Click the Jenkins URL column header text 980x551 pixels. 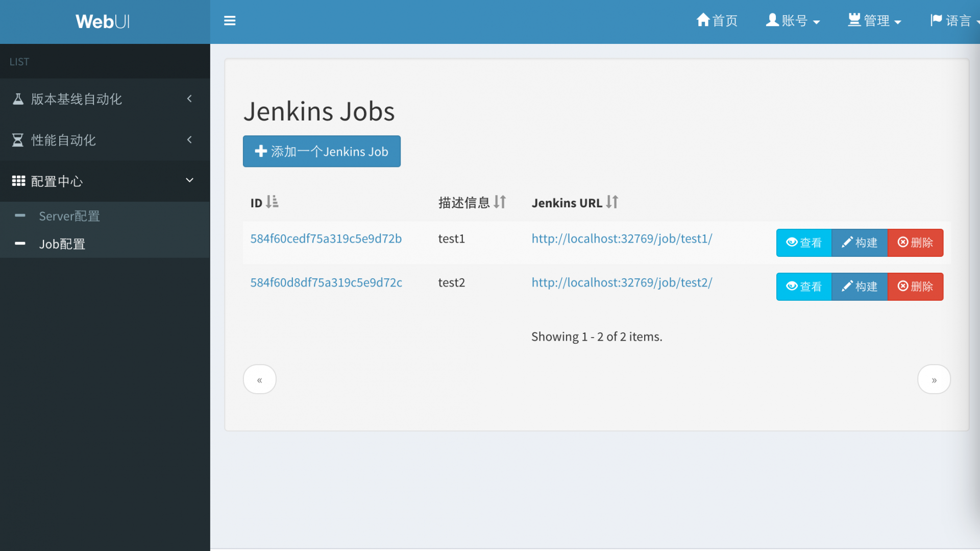click(567, 203)
